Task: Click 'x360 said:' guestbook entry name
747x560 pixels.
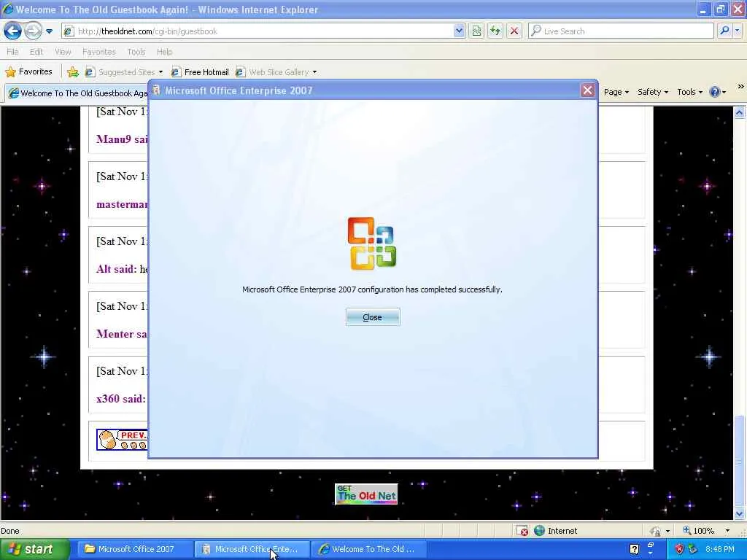Action: 121,399
